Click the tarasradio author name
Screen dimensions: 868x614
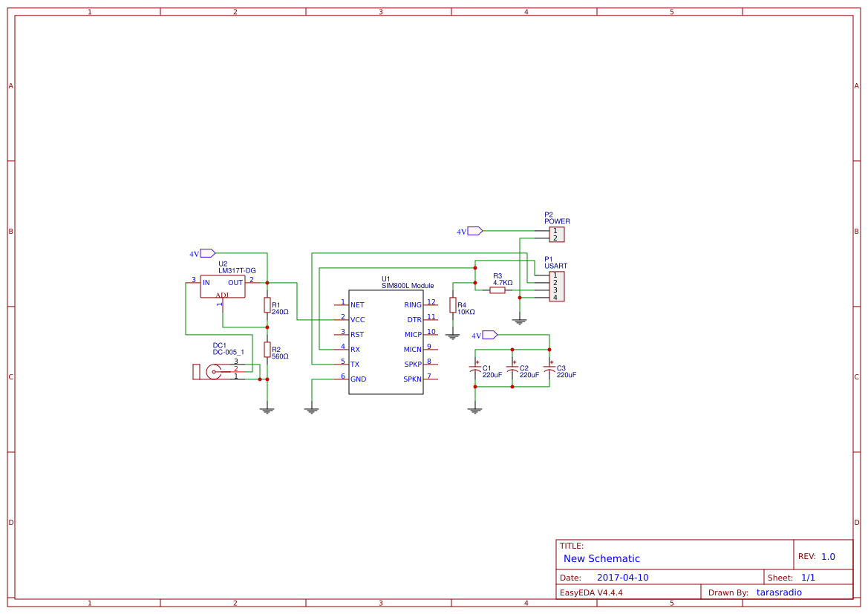[x=779, y=592]
